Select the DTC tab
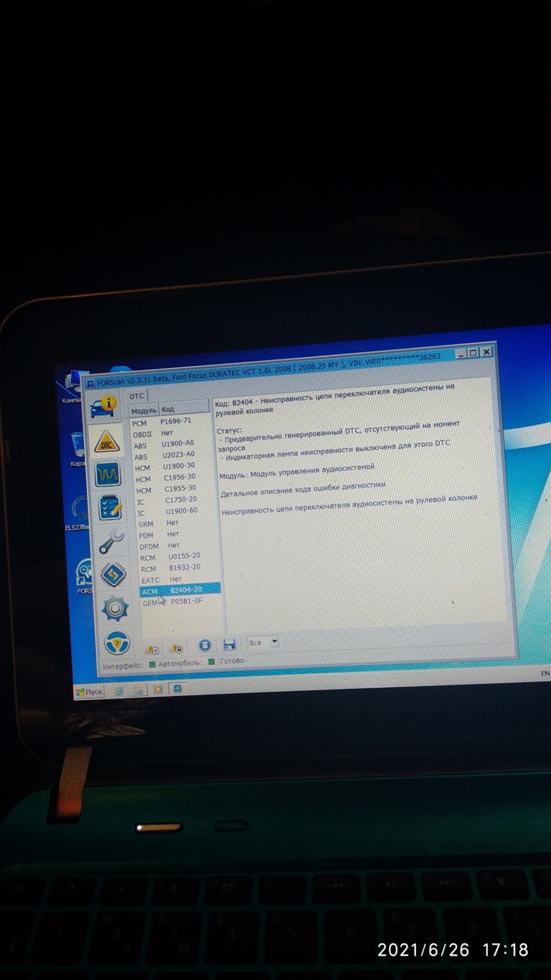The width and height of the screenshot is (551, 980). [137, 396]
